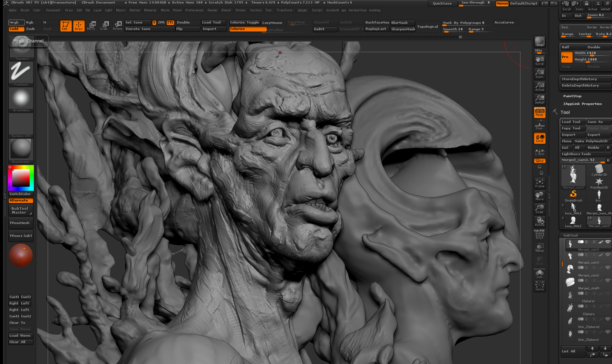Enable Solo mode icon

(539, 274)
